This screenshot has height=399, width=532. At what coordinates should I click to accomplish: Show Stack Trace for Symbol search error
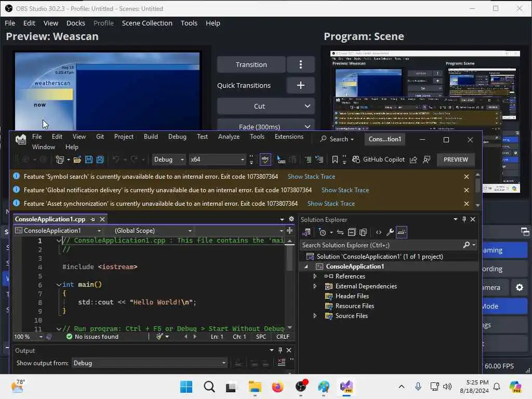tap(311, 177)
